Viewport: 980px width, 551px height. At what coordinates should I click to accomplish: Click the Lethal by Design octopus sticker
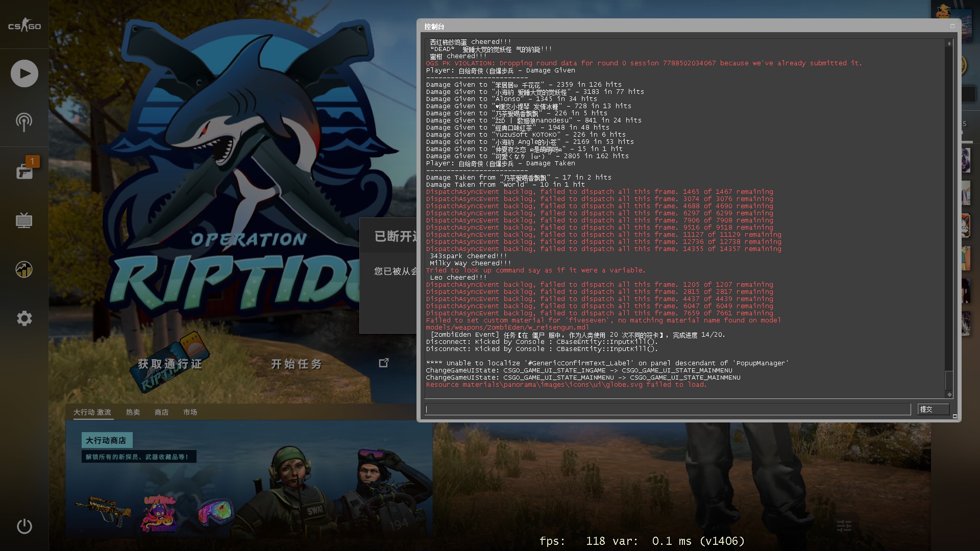160,513
